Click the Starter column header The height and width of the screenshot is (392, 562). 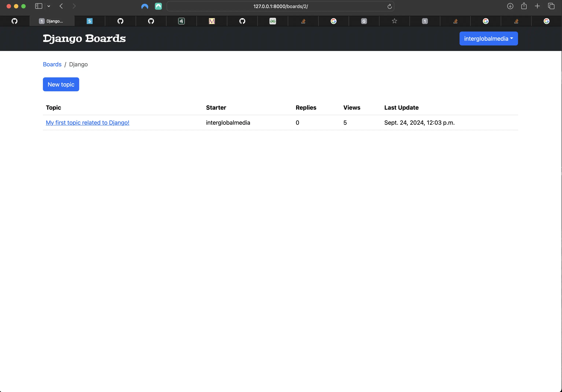tap(216, 107)
